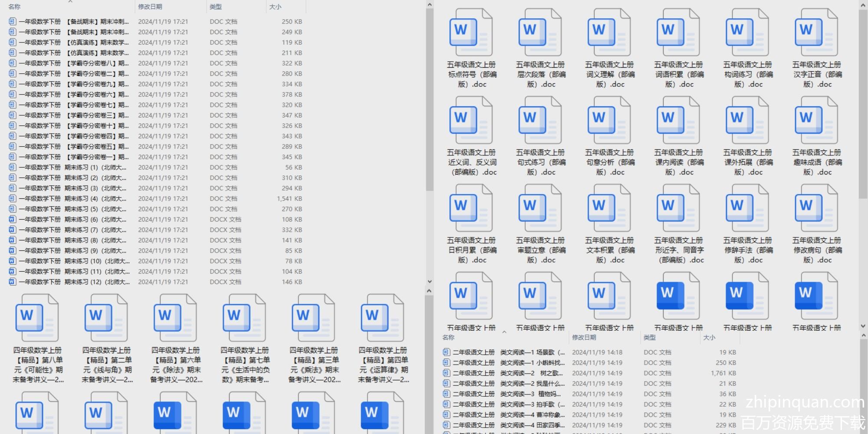Click the 形近字、同音字 document icon
Screen dimensions: 868x434
[678, 208]
